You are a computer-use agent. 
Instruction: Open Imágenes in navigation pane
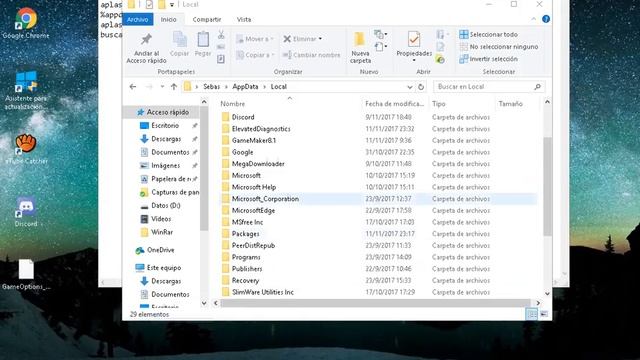click(165, 165)
